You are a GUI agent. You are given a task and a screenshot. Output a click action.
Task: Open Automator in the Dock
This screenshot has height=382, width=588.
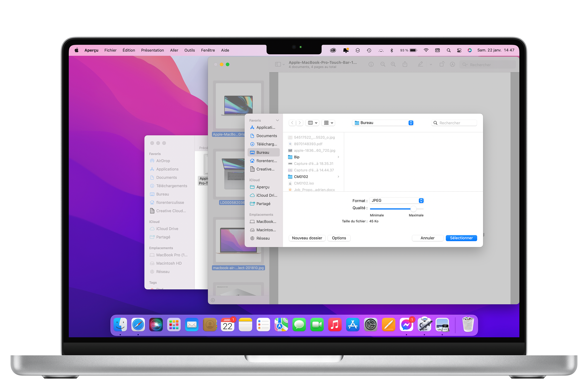coord(424,325)
